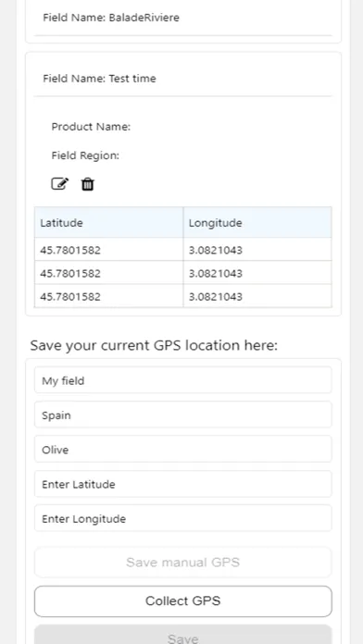Select the Olive product input
This screenshot has height=644, width=363.
(183, 450)
